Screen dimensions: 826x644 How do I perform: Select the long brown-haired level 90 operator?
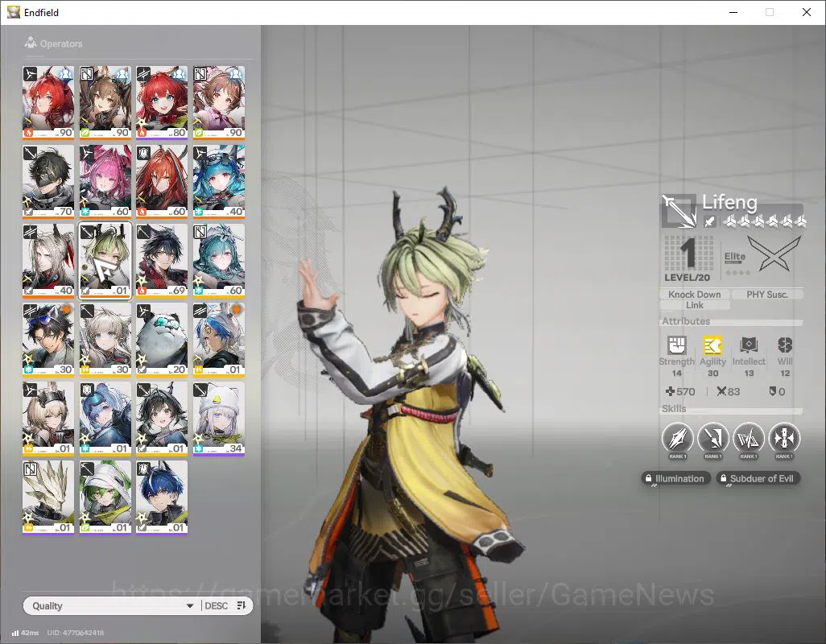tap(105, 102)
